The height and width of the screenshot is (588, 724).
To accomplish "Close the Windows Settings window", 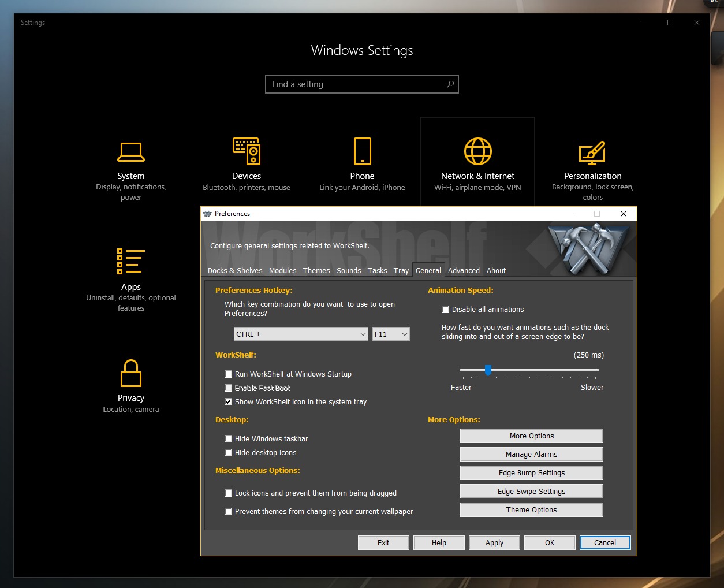I will tap(697, 23).
